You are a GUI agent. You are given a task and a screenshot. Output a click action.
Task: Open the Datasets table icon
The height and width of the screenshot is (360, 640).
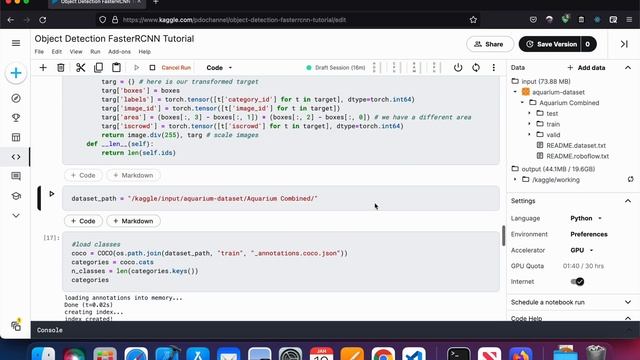point(16,138)
